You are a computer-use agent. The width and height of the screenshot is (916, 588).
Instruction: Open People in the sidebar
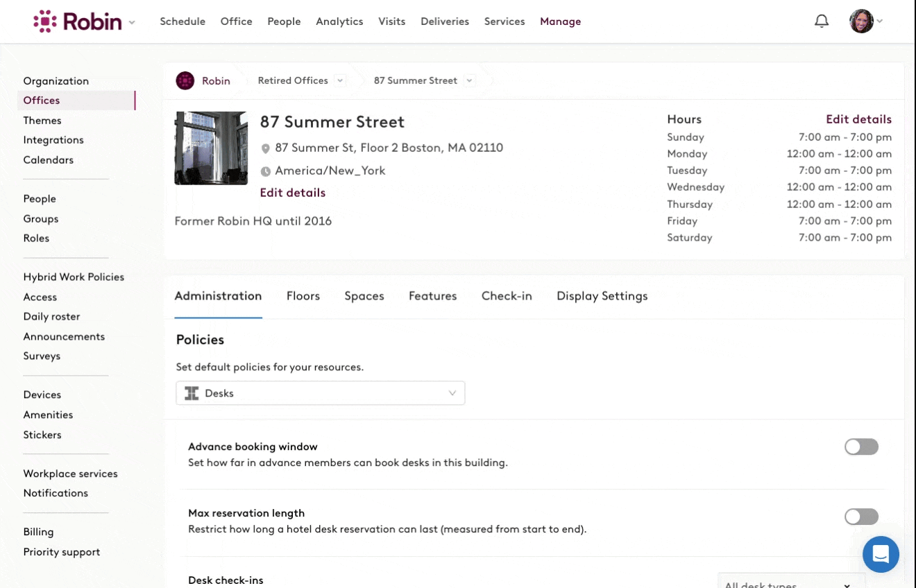[40, 199]
